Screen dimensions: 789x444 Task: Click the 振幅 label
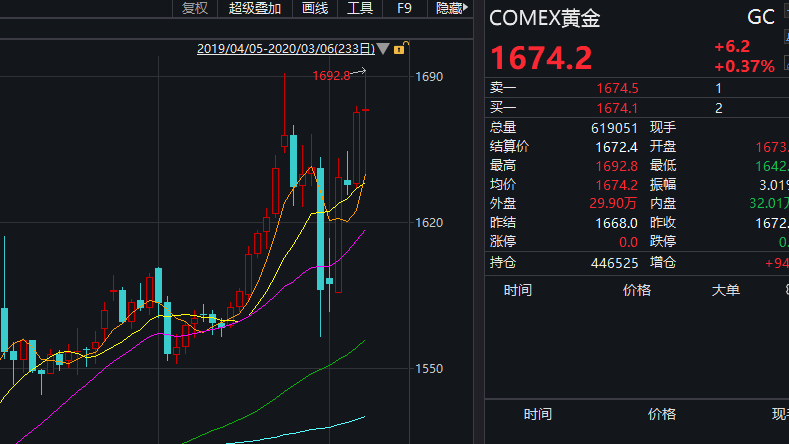coord(663,185)
